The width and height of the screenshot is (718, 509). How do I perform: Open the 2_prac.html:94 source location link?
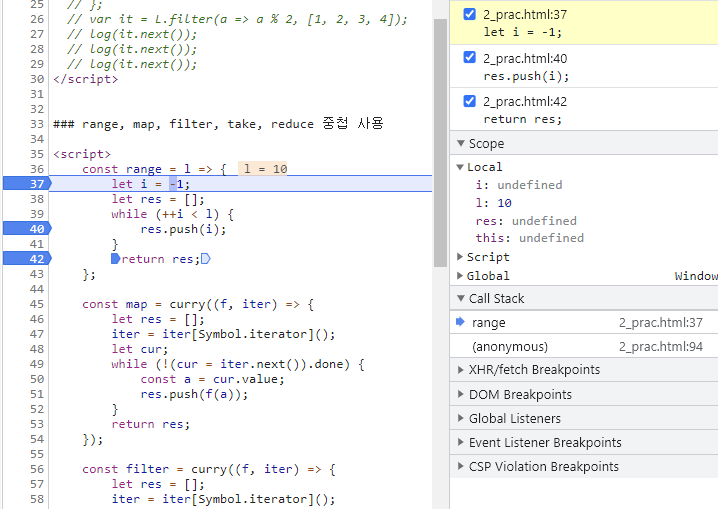[661, 347]
